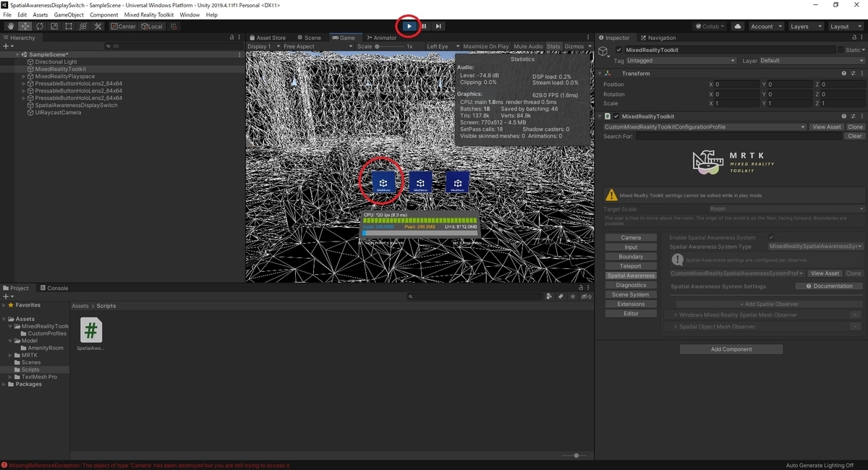Click the Step frame button
868x470 pixels.
(x=438, y=26)
